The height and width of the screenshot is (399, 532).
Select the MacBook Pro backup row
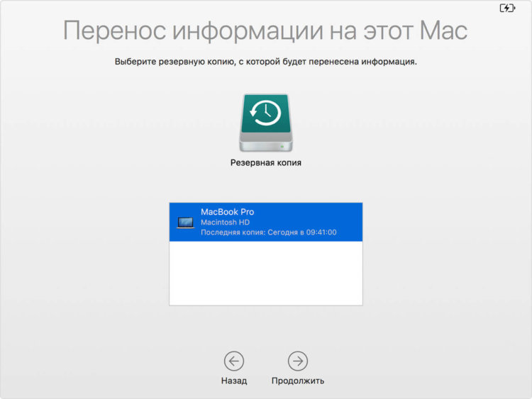266,222
